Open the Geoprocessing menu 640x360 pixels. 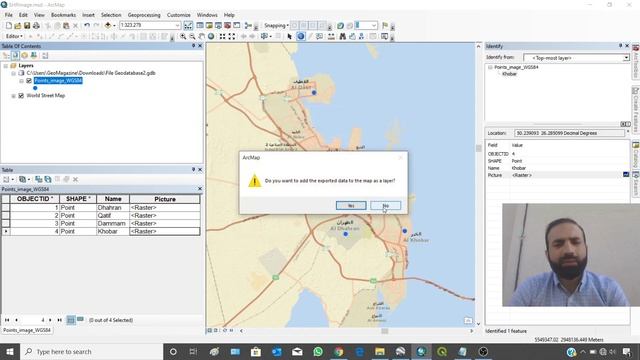point(144,15)
